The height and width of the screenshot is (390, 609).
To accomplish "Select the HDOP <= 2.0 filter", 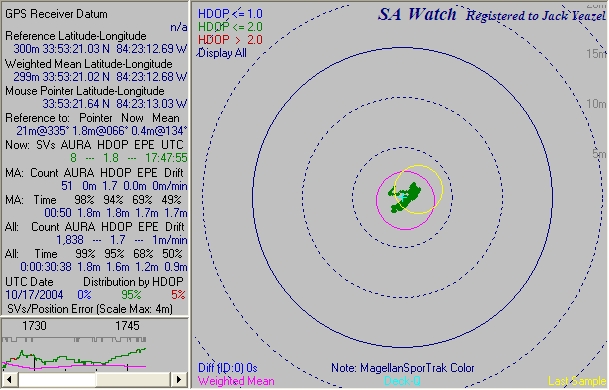I will coord(230,27).
